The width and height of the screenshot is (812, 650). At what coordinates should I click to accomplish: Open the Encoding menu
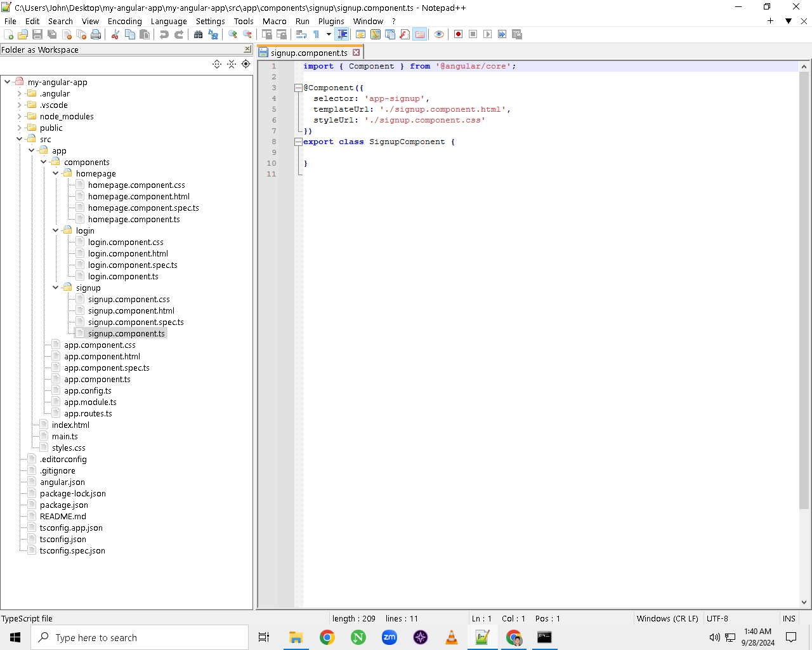coord(124,21)
